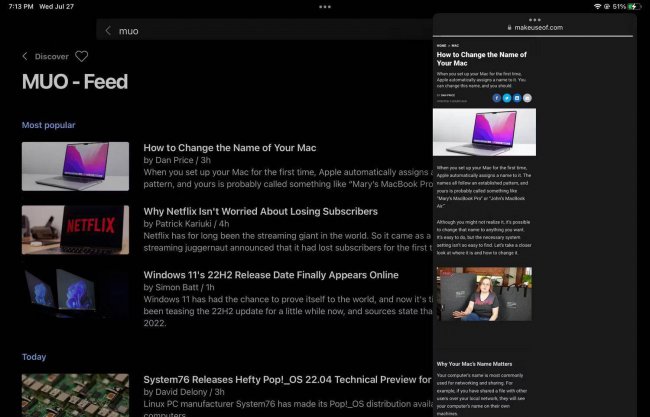The height and width of the screenshot is (417, 650).
Task: Favorite the MUO feed with the heart icon
Action: point(82,56)
